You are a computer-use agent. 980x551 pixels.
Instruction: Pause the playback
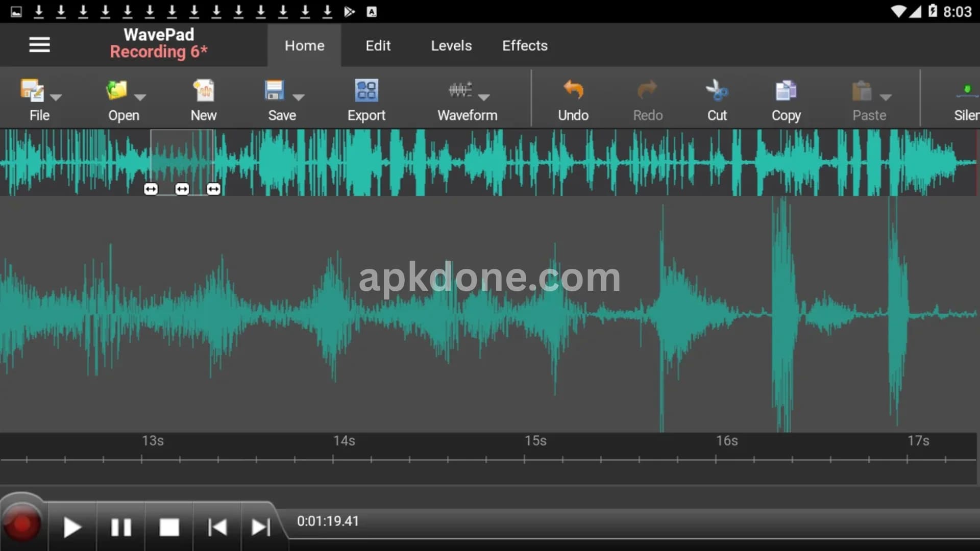click(121, 527)
